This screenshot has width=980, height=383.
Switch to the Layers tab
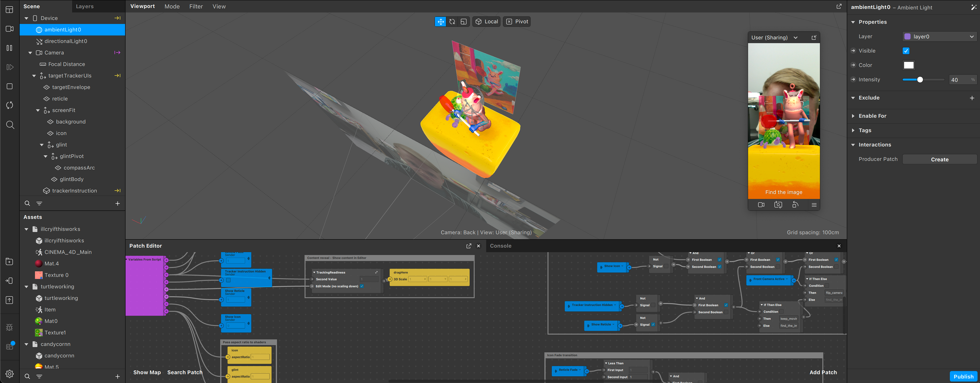[84, 6]
